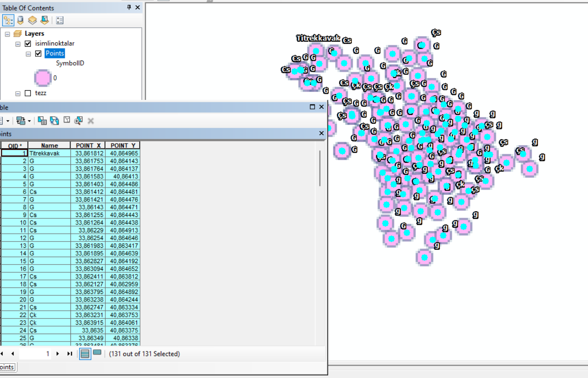Click the cell with value 33,861812
Screen dimensions: 588x378
[x=88, y=153]
